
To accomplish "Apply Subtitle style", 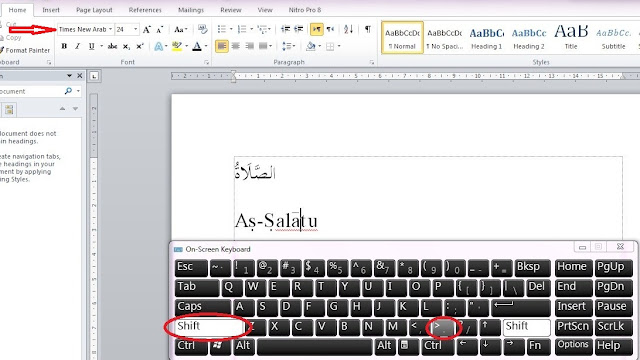I will (613, 38).
